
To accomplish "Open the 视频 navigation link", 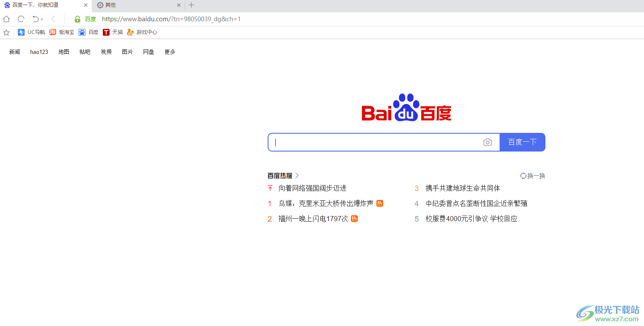I will point(106,52).
